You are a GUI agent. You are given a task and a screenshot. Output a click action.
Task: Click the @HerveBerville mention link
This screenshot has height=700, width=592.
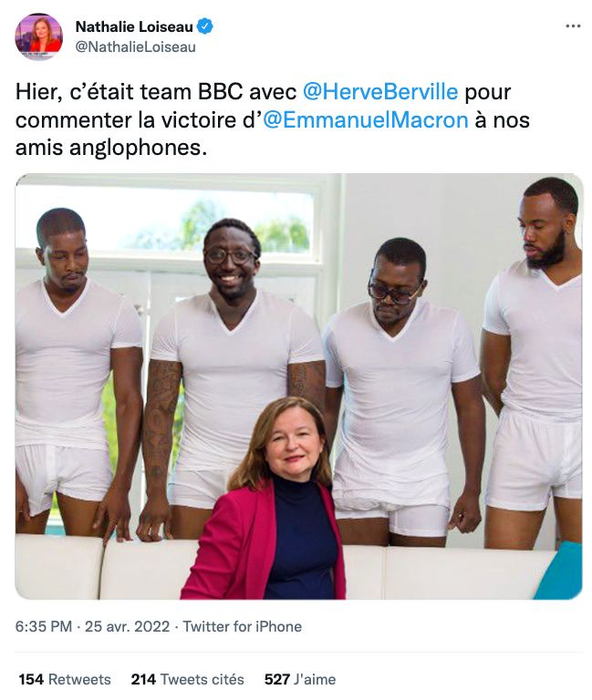pos(380,92)
